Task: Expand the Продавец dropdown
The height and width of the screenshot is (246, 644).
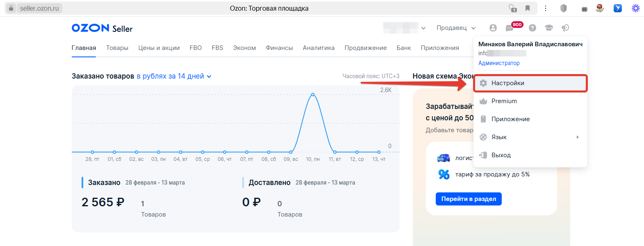Action: pyautogui.click(x=456, y=28)
